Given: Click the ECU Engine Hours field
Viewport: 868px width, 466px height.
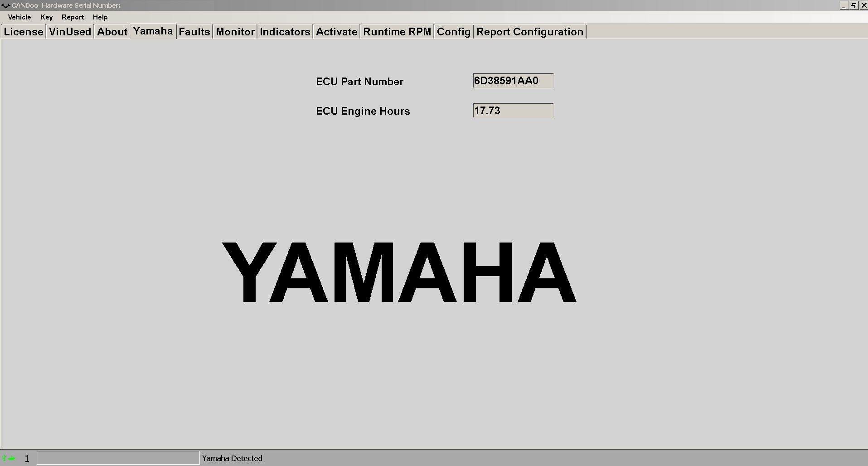Looking at the screenshot, I should [x=513, y=111].
